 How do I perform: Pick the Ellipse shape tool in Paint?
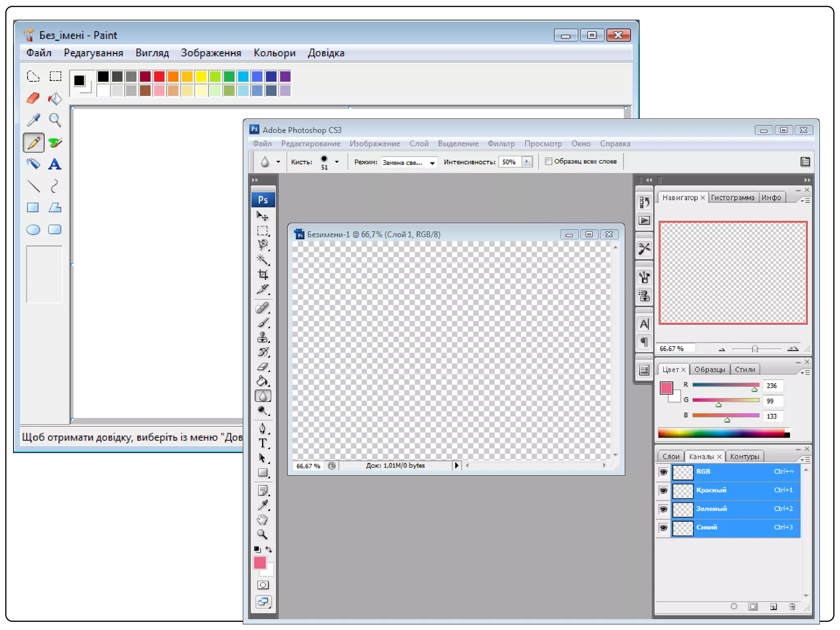(33, 230)
